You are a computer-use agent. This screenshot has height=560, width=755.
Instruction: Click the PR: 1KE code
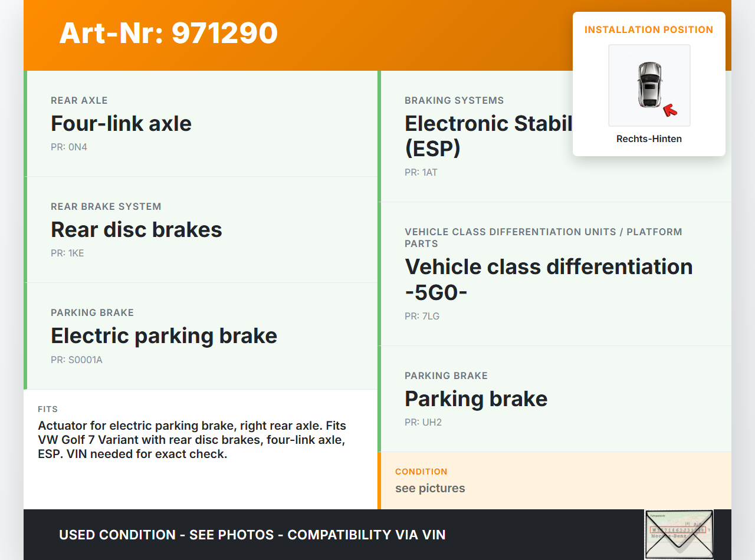click(x=67, y=253)
